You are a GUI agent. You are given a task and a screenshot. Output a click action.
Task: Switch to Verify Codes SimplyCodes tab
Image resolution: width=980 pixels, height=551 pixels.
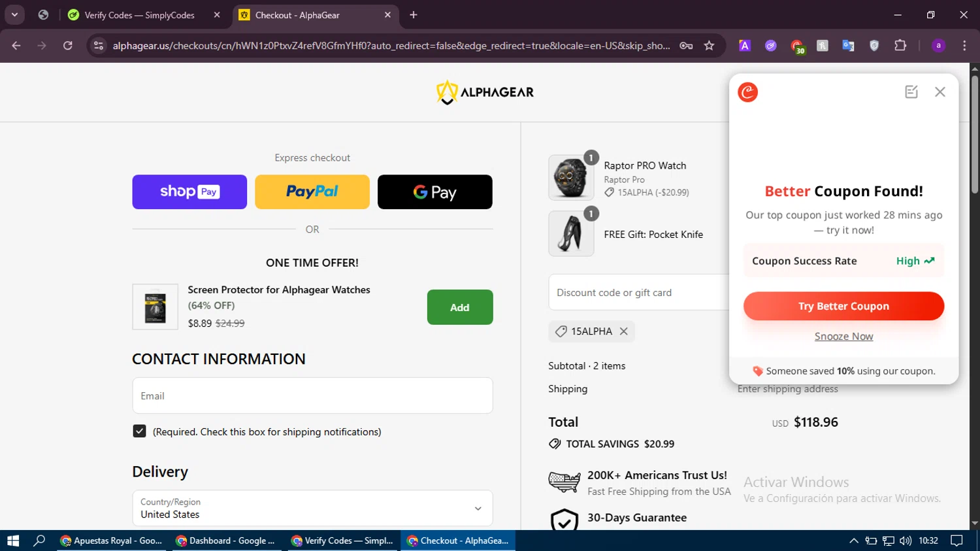(x=139, y=15)
